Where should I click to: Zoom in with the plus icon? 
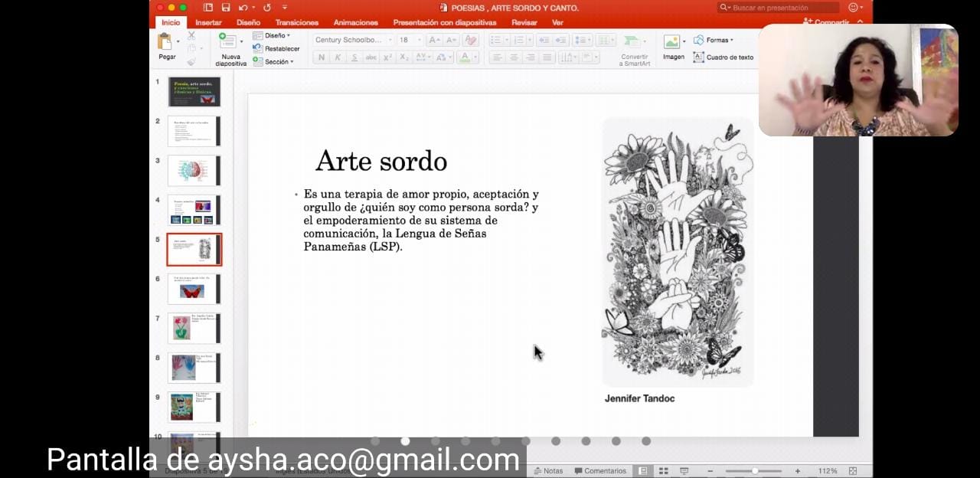(x=798, y=471)
